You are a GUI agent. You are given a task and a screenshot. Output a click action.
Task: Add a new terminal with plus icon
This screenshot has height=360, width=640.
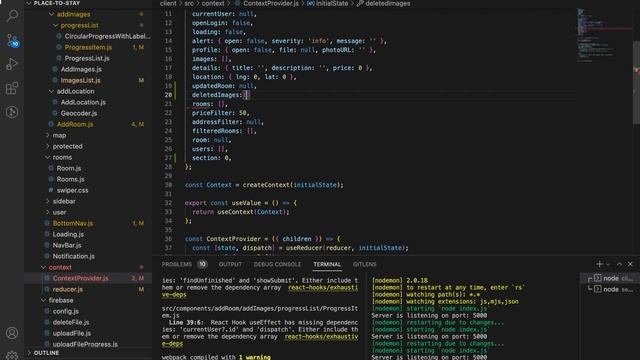599,264
